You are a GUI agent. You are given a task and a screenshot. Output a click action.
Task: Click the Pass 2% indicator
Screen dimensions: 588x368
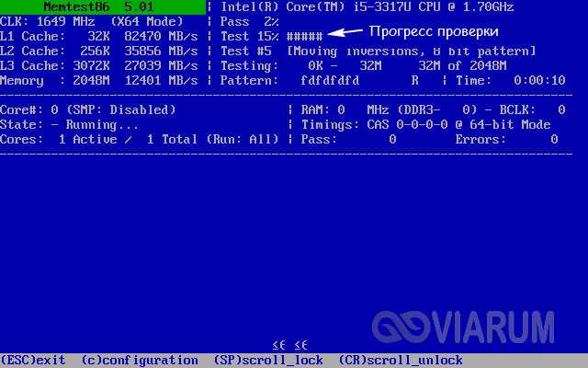(249, 22)
